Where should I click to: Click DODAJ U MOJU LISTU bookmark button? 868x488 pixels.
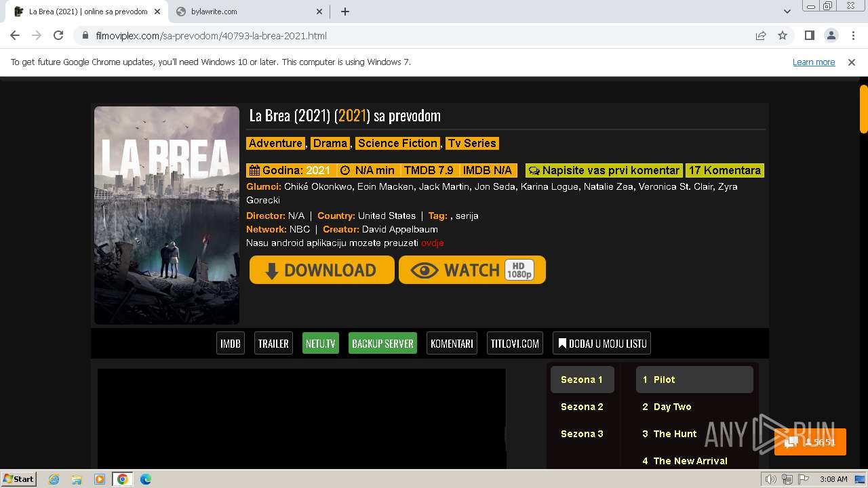click(x=601, y=344)
